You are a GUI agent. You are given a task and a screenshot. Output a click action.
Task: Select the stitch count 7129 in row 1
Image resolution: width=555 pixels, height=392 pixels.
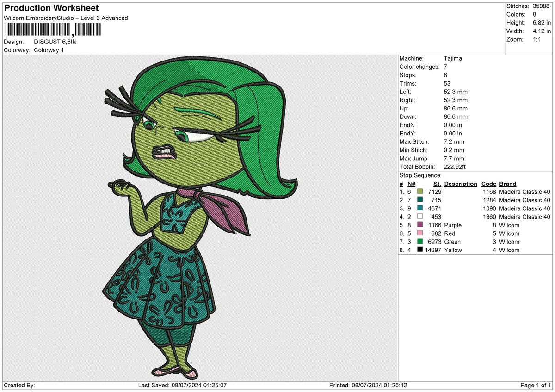(435, 192)
